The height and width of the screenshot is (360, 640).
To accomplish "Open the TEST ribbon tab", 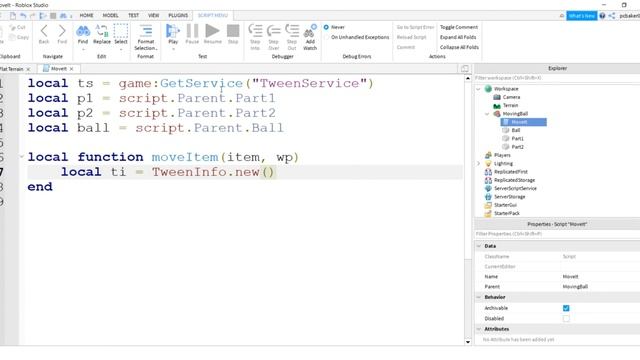I will (133, 16).
